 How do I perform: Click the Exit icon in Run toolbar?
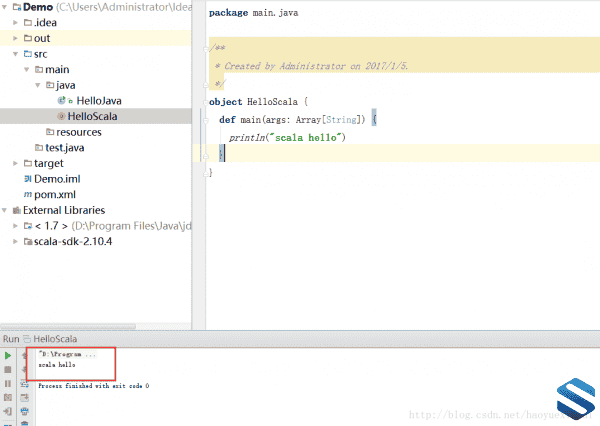click(x=8, y=411)
